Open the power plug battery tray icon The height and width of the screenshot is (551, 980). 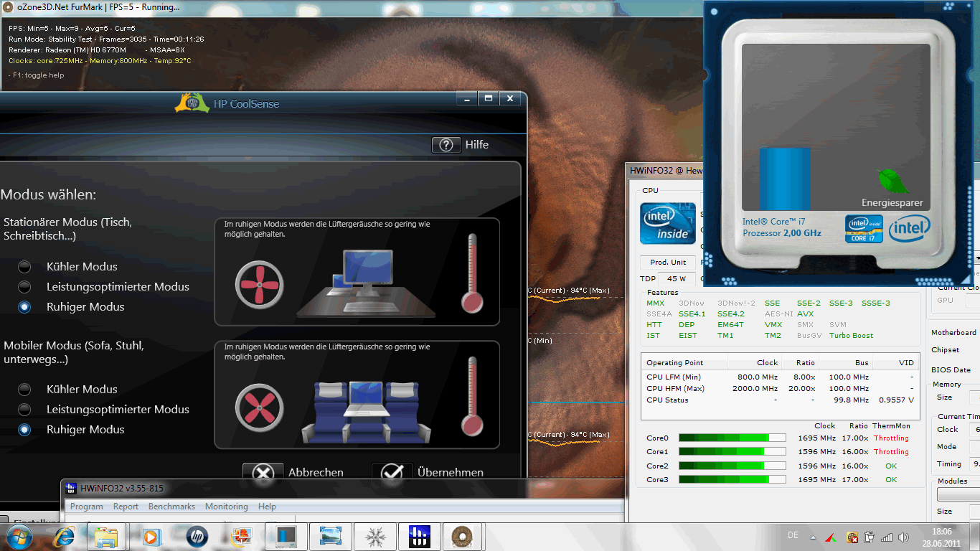[869, 537]
